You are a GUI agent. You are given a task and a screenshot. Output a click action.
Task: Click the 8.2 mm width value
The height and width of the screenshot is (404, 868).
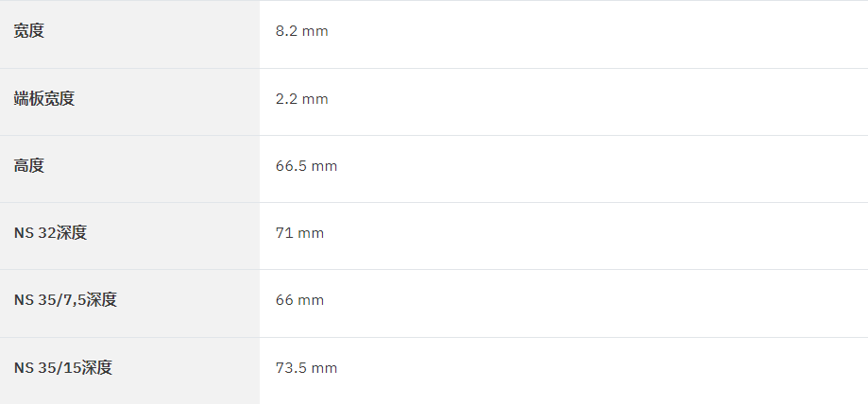tap(301, 31)
